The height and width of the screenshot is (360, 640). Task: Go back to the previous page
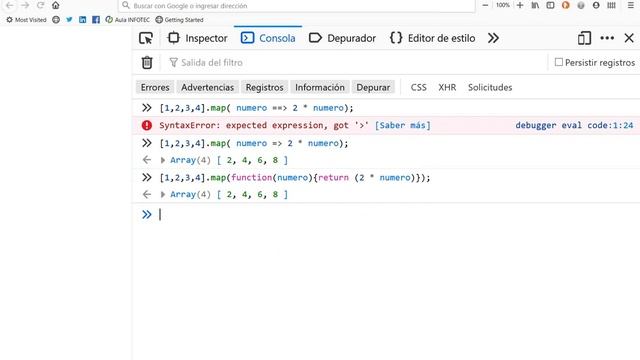(x=9, y=5)
